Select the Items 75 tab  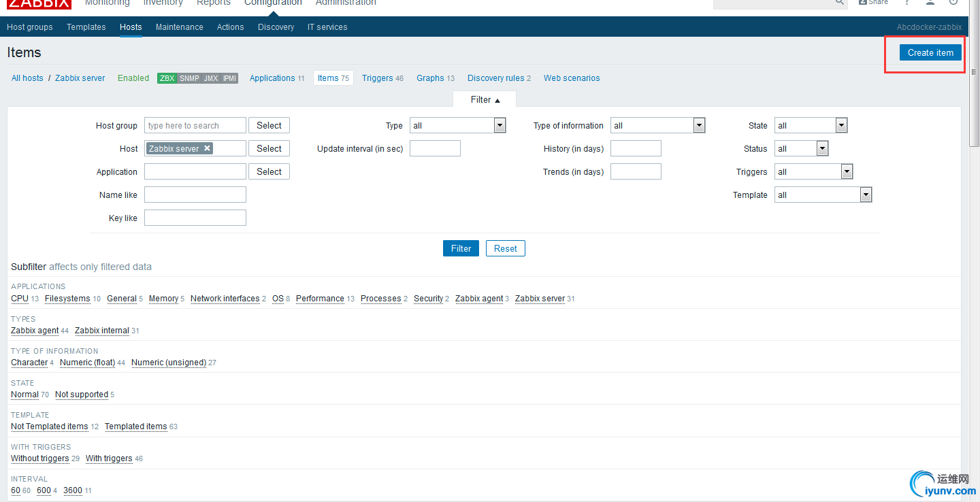pos(333,78)
